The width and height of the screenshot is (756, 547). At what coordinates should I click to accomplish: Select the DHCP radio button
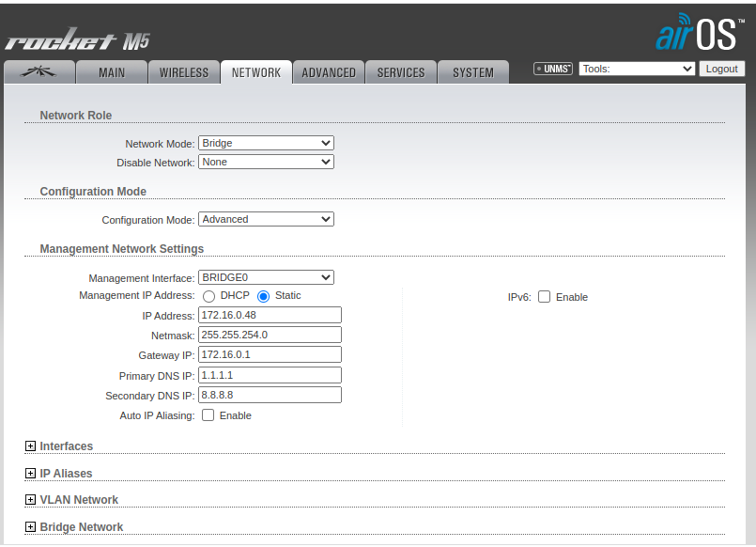208,296
